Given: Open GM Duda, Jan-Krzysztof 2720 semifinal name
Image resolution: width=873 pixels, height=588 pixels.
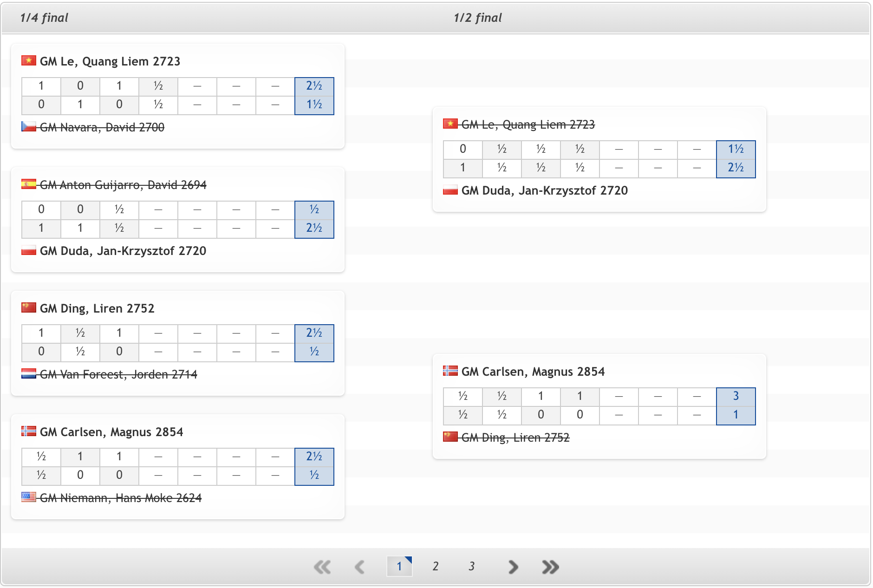Looking at the screenshot, I should click(x=545, y=190).
